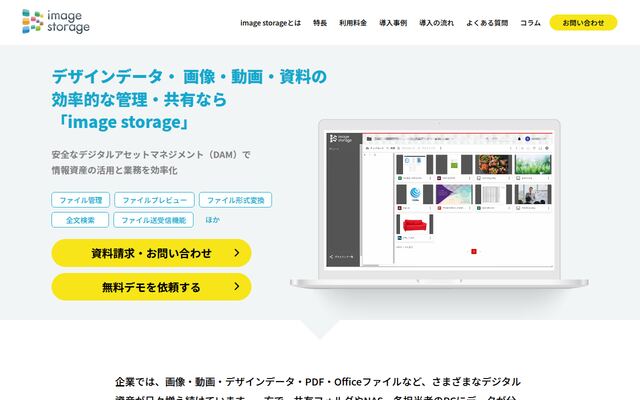Click the green grass thumbnail in laptop screen

pyautogui.click(x=533, y=164)
